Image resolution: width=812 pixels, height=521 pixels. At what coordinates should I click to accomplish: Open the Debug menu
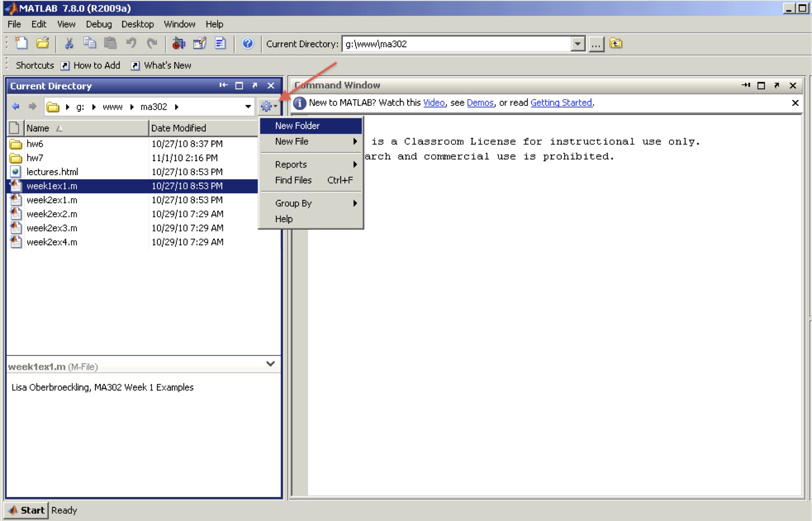(x=99, y=24)
